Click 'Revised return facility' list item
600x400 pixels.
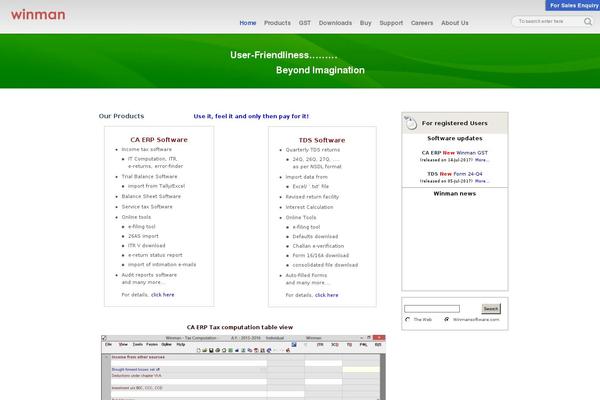[312, 197]
